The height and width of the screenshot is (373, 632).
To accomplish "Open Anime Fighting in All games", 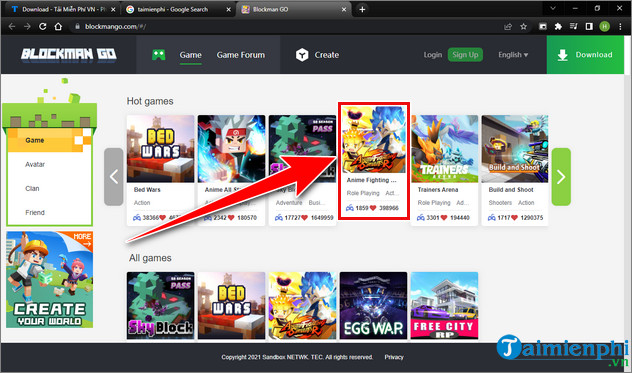I will point(302,305).
